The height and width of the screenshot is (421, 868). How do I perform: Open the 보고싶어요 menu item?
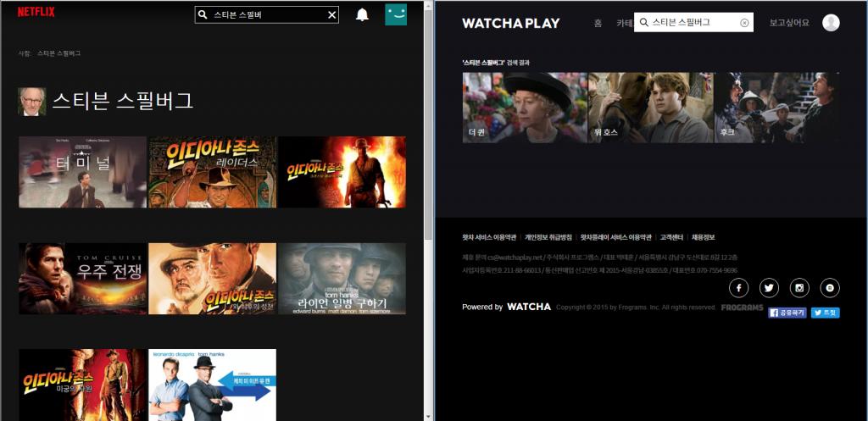pos(789,23)
